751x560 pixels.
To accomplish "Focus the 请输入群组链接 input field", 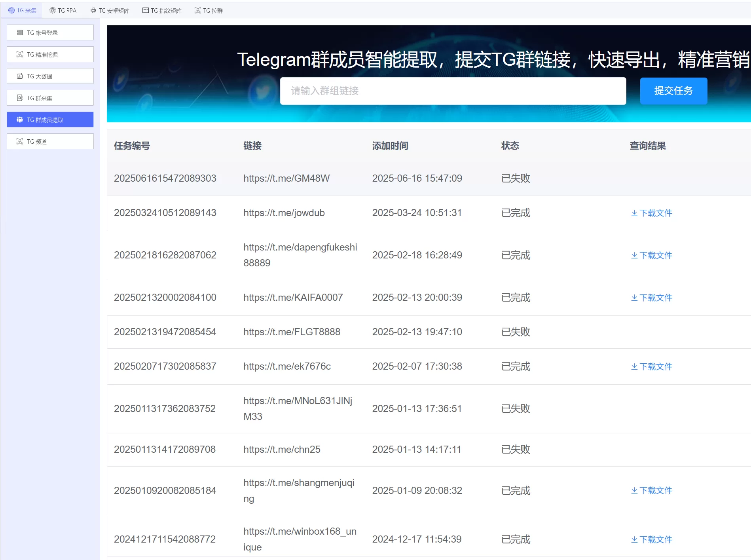I will pos(453,91).
